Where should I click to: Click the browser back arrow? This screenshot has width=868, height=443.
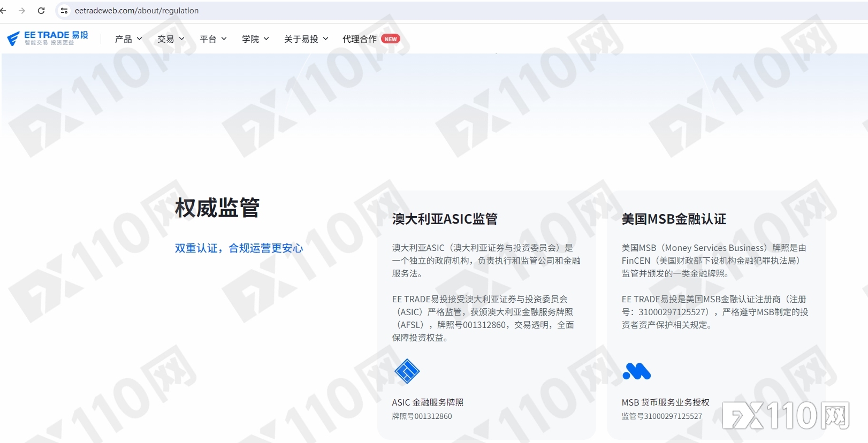(3, 11)
